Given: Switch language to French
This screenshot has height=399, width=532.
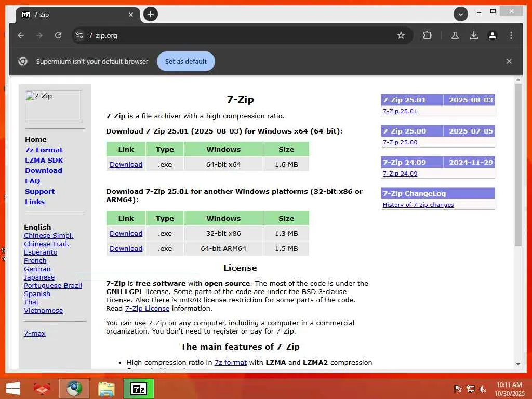Looking at the screenshot, I should click(35, 261).
